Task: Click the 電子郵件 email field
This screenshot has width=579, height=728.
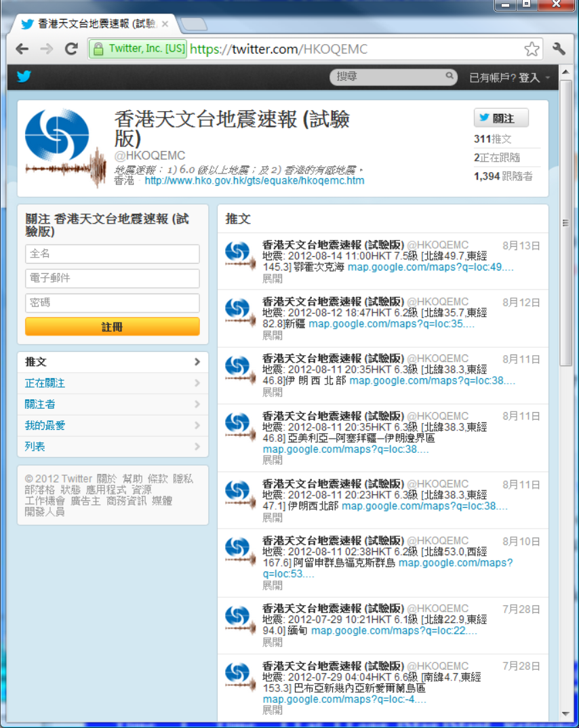Action: pyautogui.click(x=113, y=278)
